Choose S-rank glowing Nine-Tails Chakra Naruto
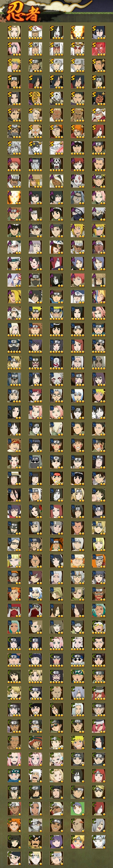Image resolution: width=113 pixels, height=868 pixels. [x=77, y=32]
